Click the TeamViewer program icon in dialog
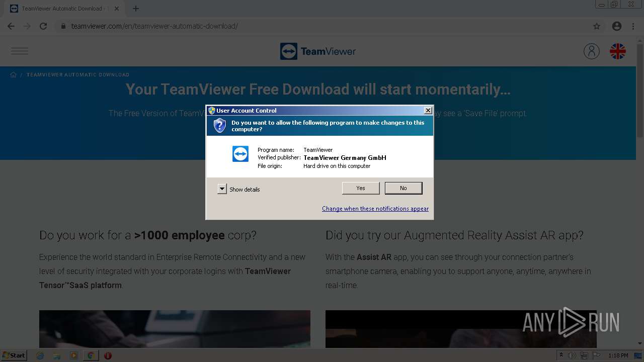This screenshot has height=362, width=644. coord(240,154)
